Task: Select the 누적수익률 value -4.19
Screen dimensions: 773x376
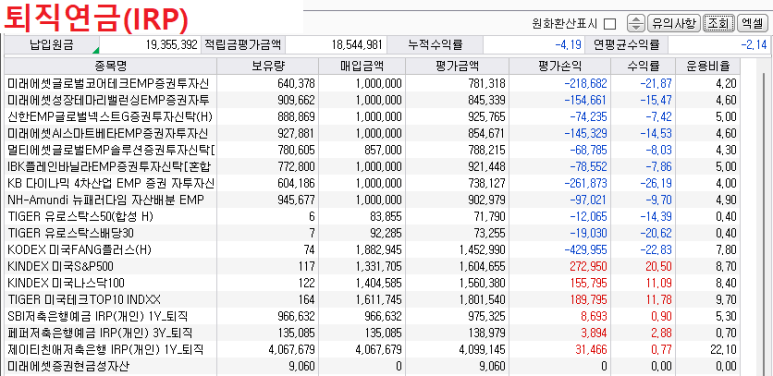Action: tap(568, 45)
